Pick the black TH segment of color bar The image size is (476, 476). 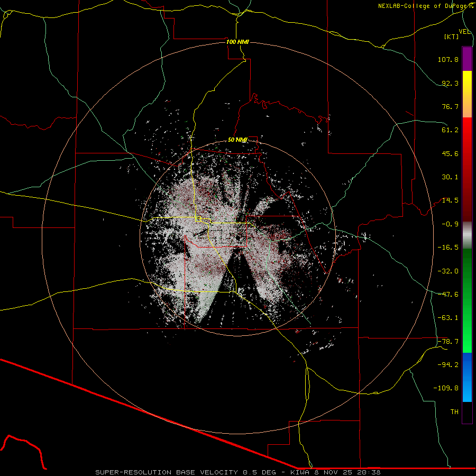[467, 412]
